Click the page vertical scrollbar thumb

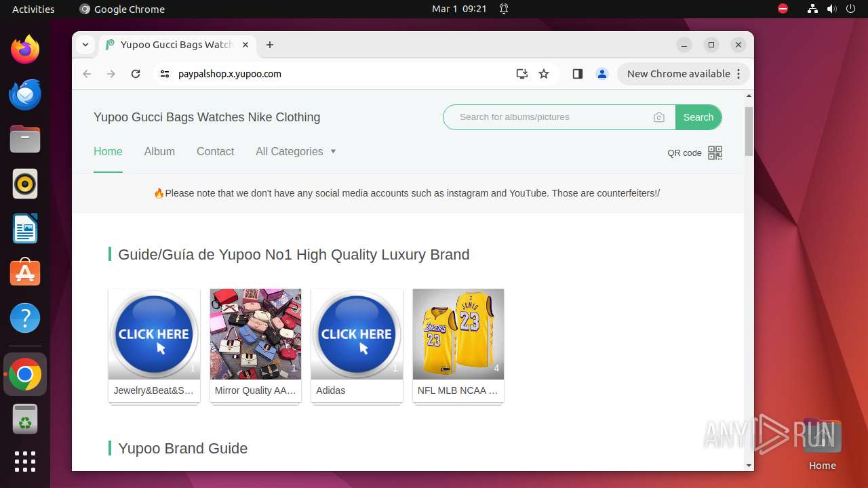tap(749, 131)
